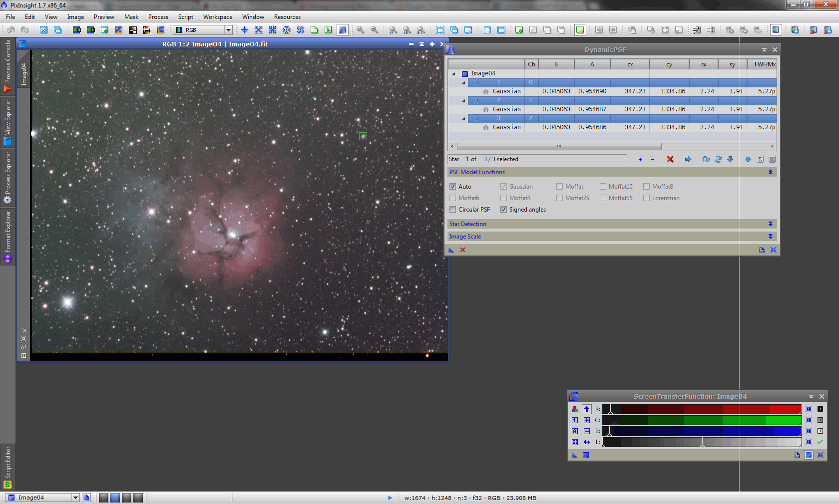The image size is (839, 504).
Task: Open the Image04 view selector dropdown
Action: [x=42, y=498]
